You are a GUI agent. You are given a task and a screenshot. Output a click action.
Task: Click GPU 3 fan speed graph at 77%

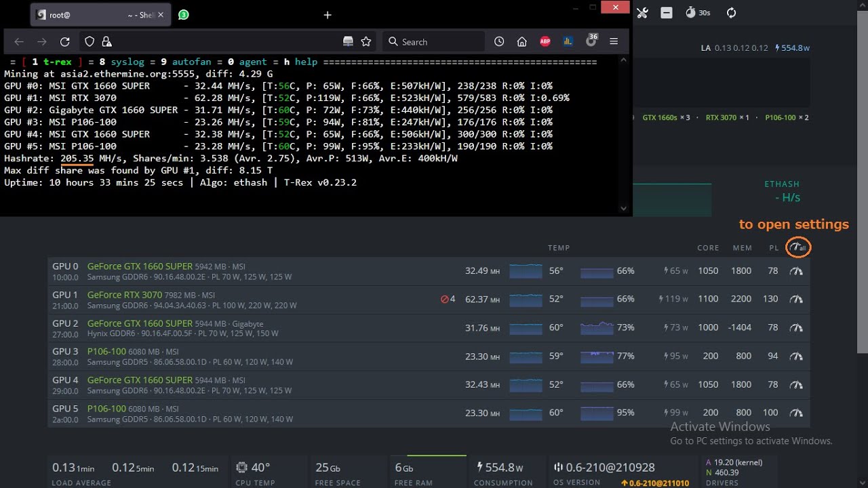597,356
